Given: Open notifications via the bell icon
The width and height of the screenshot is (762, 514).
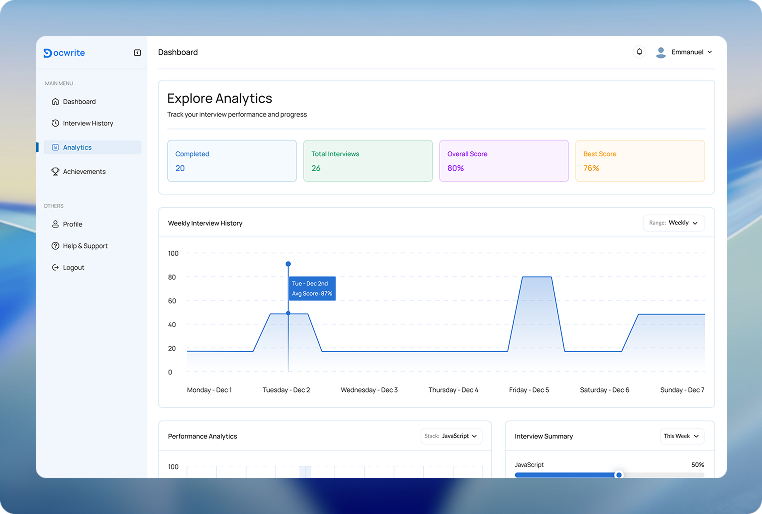Looking at the screenshot, I should (x=640, y=51).
